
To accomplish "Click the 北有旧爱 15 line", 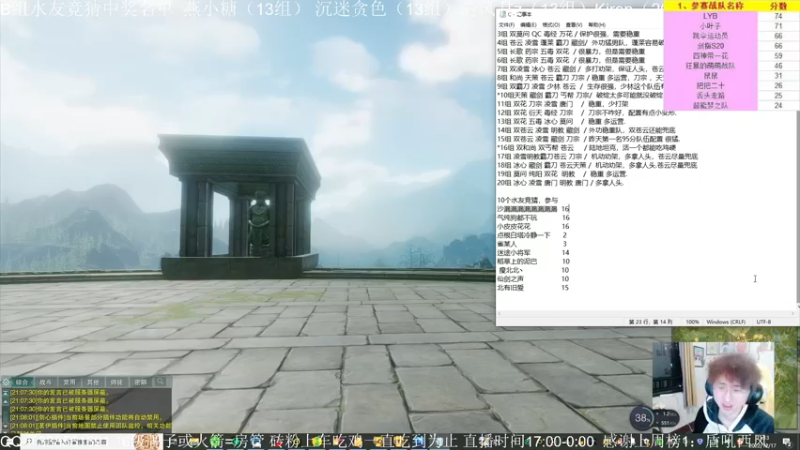I will (533, 288).
